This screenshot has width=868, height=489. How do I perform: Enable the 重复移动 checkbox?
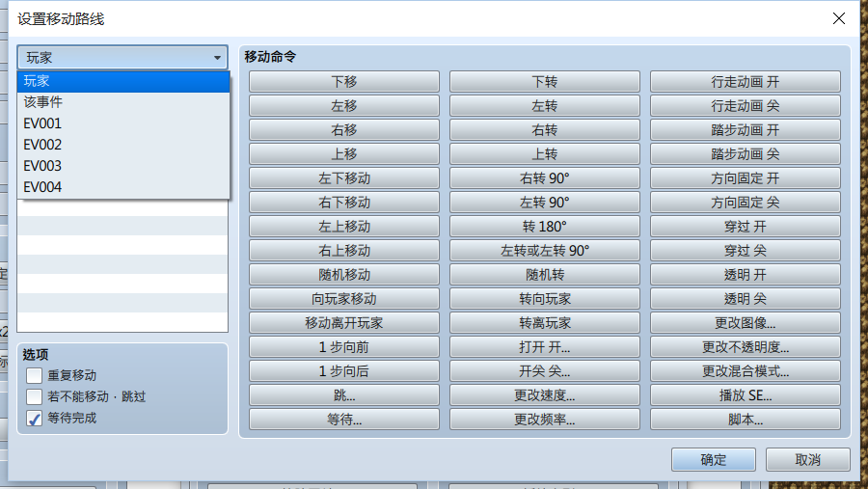tap(35, 375)
